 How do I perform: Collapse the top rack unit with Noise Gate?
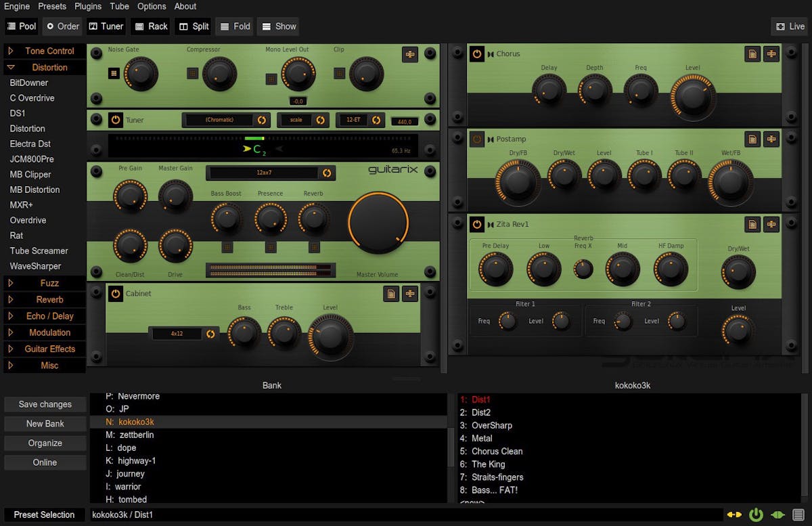[409, 55]
